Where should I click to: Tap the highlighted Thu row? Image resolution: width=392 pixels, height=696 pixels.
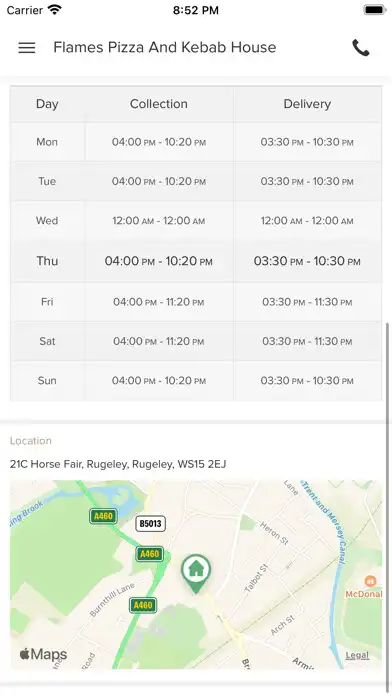196,261
